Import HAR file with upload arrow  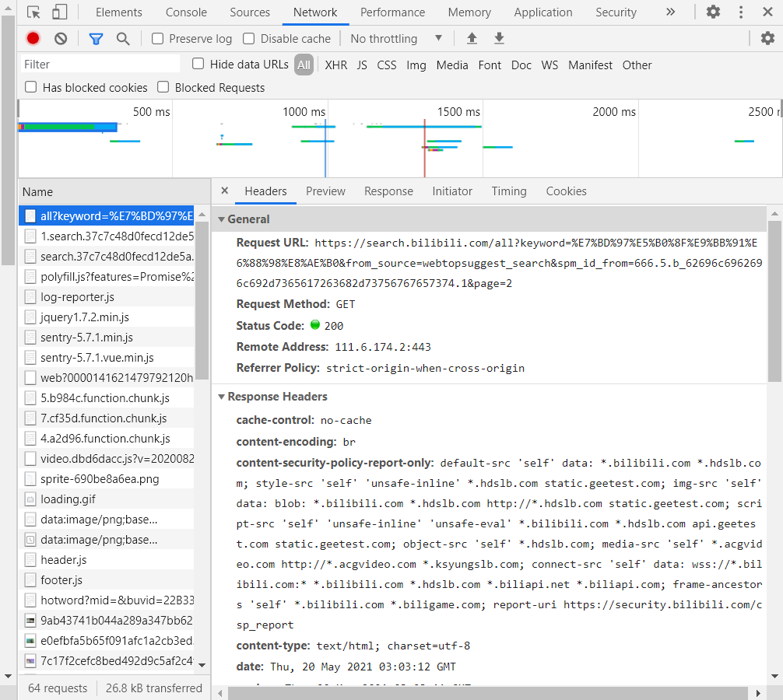472,38
